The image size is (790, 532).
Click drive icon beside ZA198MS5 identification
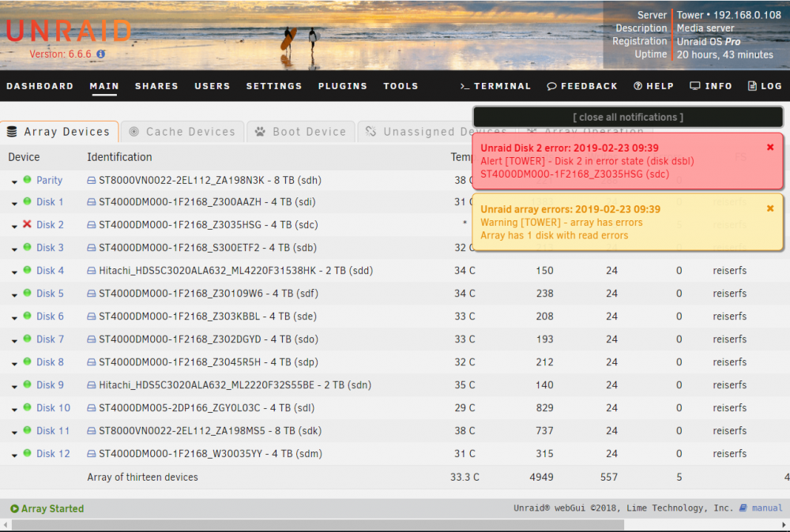pyautogui.click(x=91, y=431)
